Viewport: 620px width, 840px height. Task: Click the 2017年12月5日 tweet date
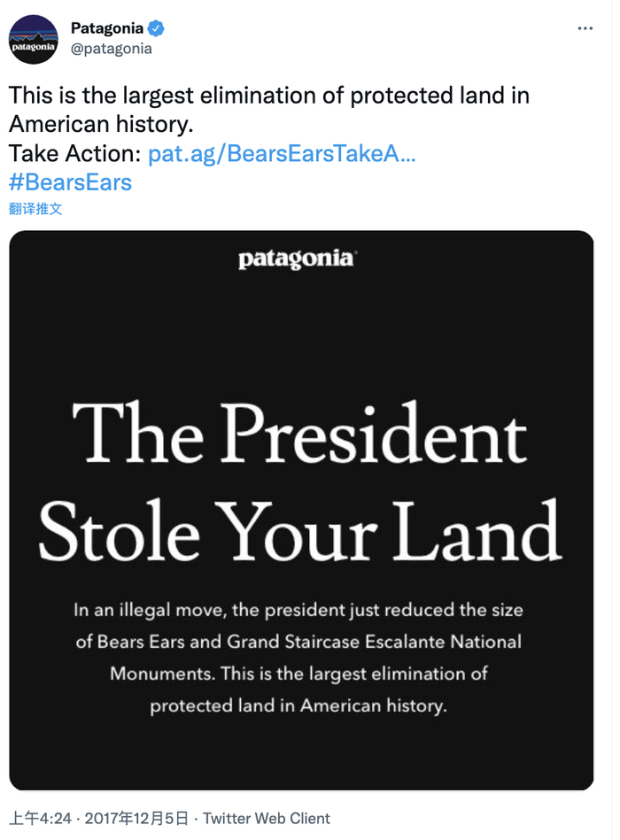point(131,818)
